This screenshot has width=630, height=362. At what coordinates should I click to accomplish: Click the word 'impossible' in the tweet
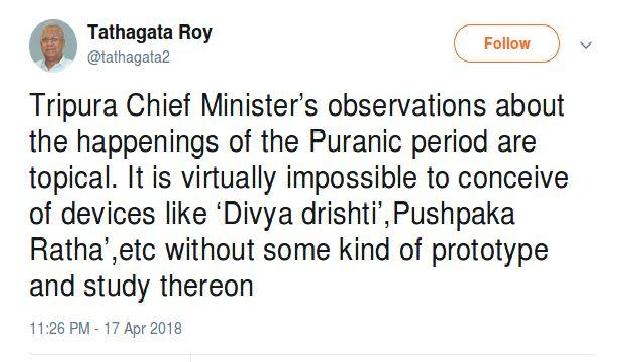tap(351, 180)
